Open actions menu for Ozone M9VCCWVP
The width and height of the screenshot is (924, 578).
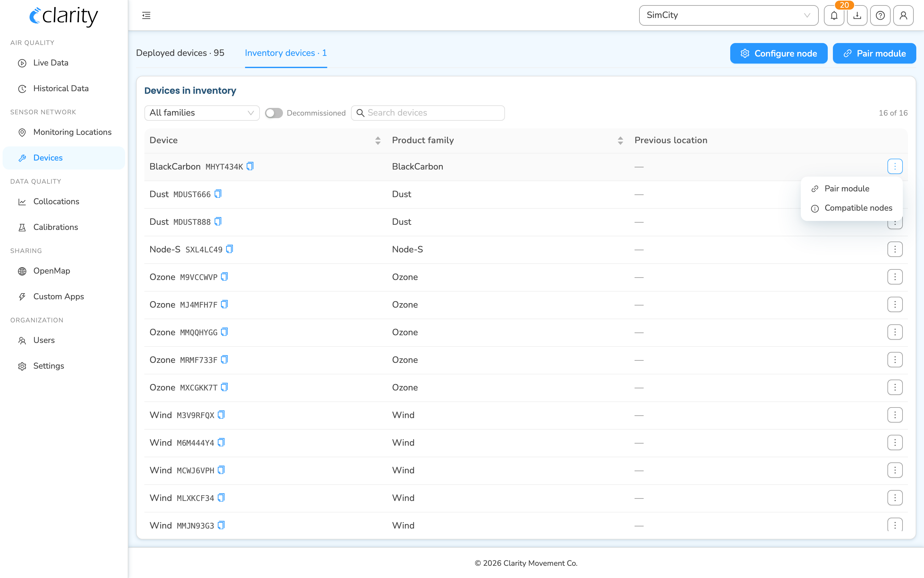[895, 277]
